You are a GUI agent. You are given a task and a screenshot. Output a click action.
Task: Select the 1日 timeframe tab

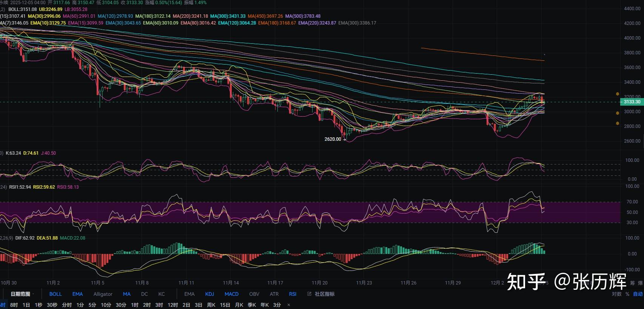[x=26, y=305]
